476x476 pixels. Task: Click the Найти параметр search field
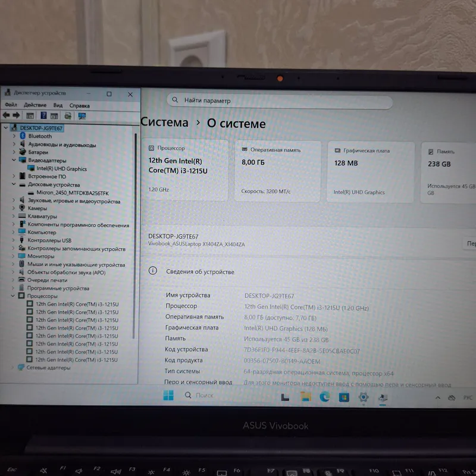280,101
